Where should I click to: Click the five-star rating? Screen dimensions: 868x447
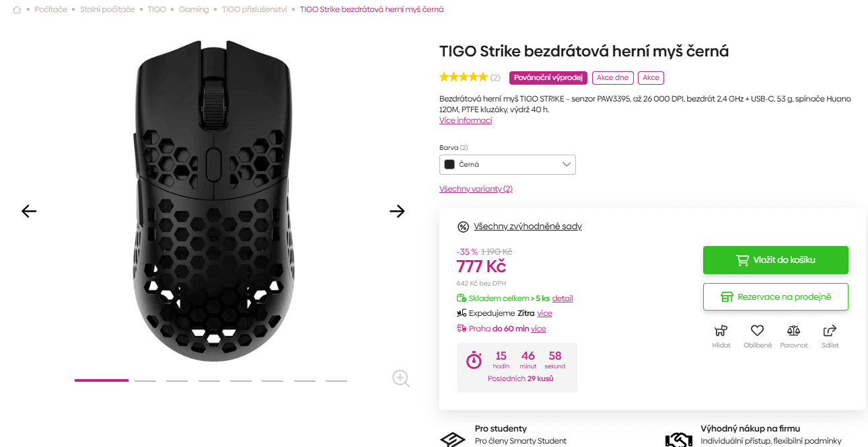click(x=463, y=77)
